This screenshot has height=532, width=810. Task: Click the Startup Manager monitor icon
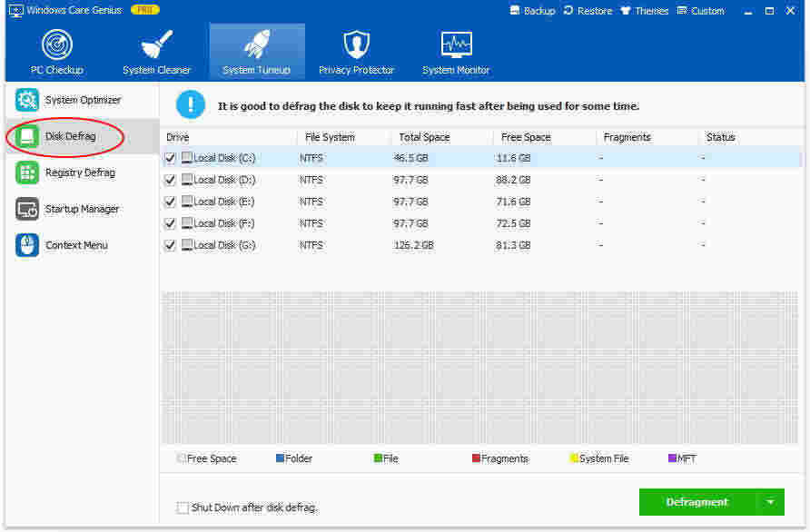click(27, 209)
